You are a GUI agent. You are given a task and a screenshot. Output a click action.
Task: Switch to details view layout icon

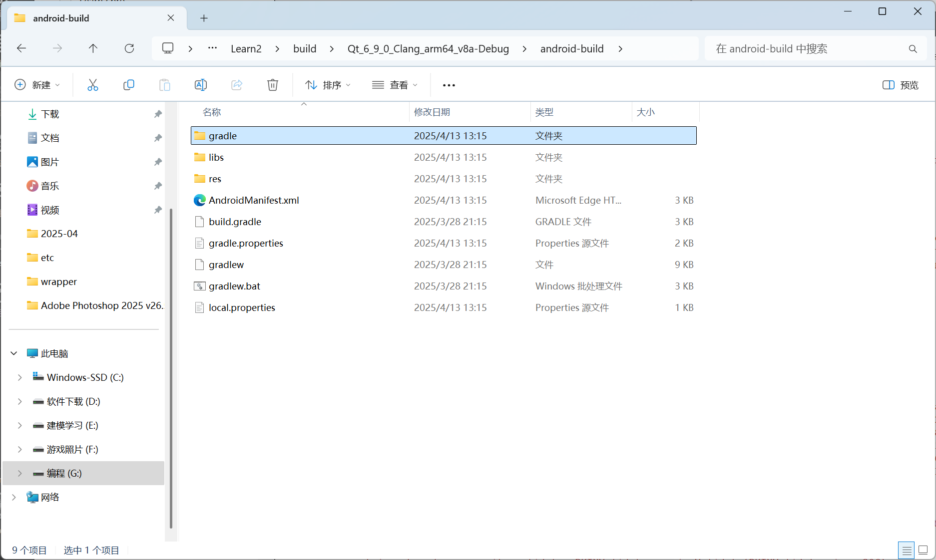907,551
